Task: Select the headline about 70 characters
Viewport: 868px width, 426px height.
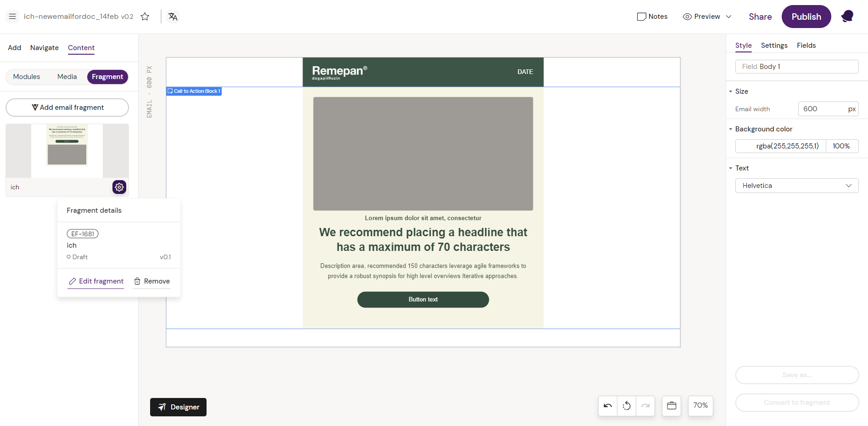Action: [x=423, y=239]
